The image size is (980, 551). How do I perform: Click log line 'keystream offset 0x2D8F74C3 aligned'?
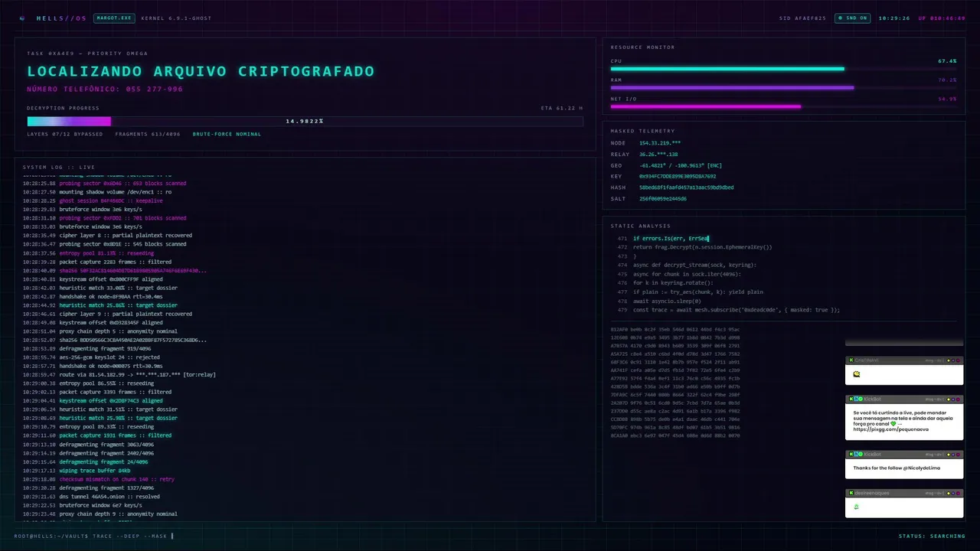(x=111, y=401)
